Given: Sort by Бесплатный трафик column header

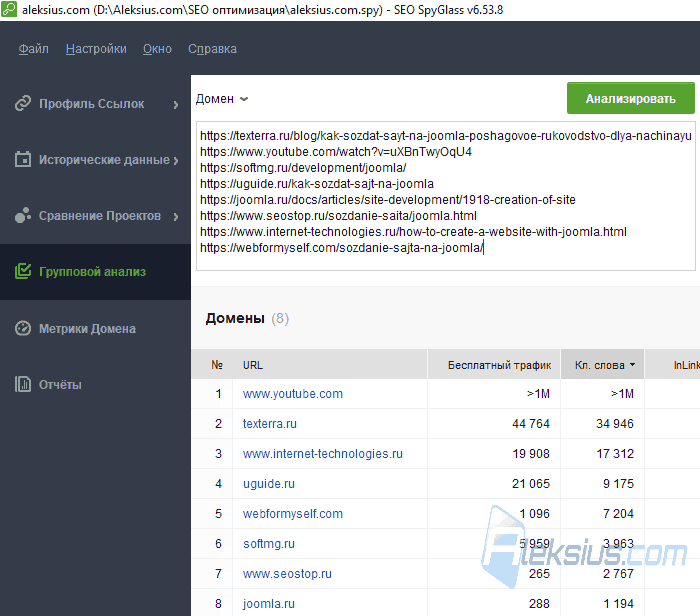Looking at the screenshot, I should point(494,364).
